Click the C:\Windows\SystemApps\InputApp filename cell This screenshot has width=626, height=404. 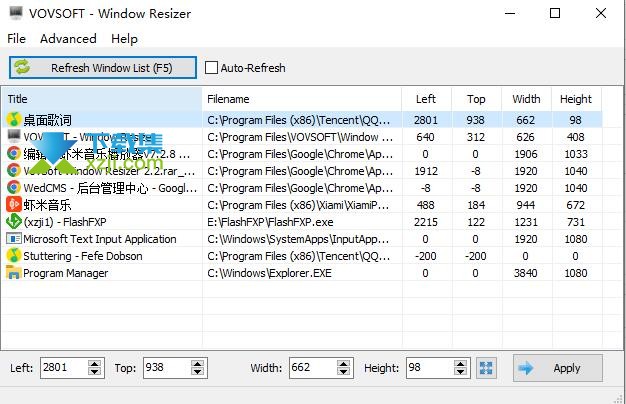pos(298,239)
